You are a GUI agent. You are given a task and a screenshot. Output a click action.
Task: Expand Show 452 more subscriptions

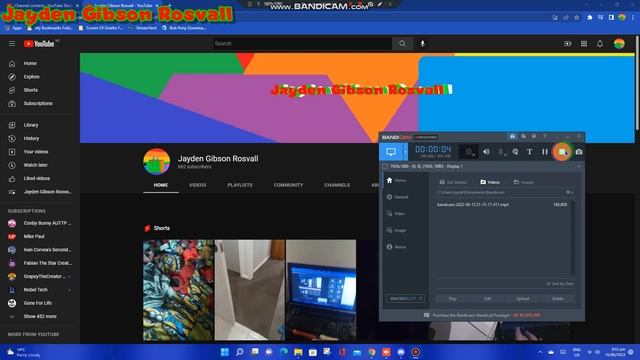(x=40, y=316)
